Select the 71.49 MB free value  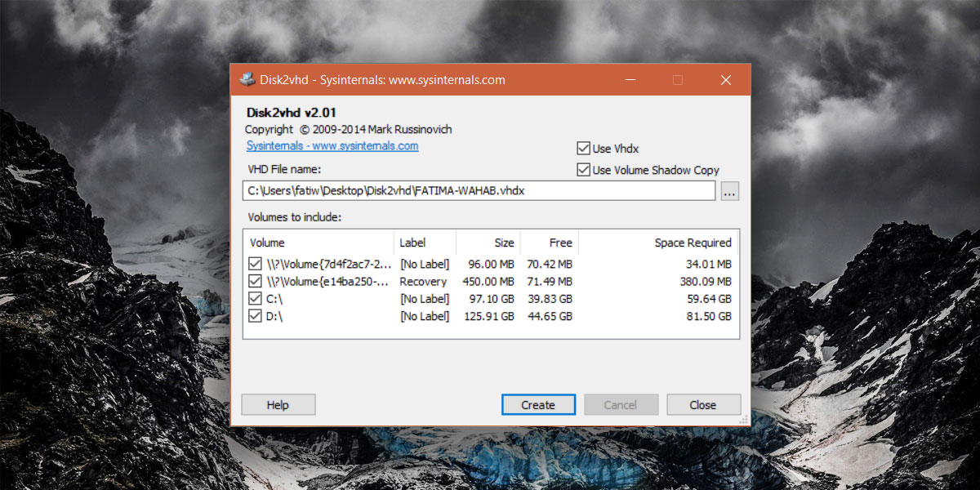click(549, 282)
